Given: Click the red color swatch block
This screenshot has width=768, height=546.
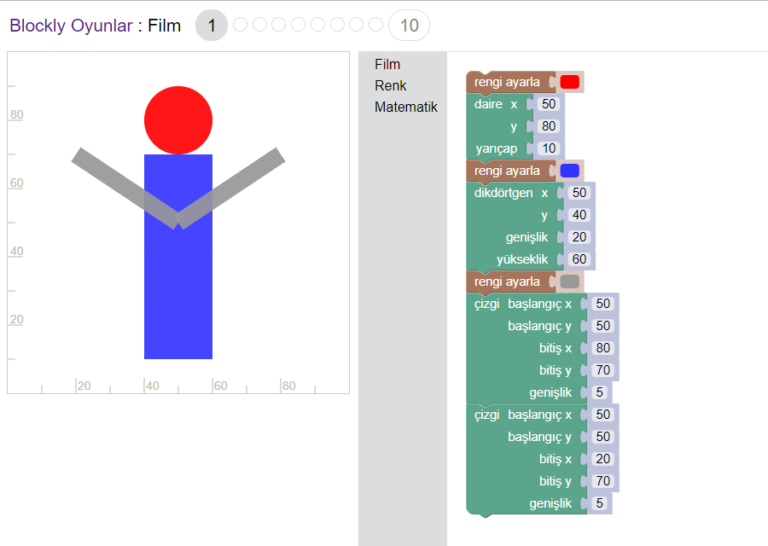Looking at the screenshot, I should [x=569, y=82].
